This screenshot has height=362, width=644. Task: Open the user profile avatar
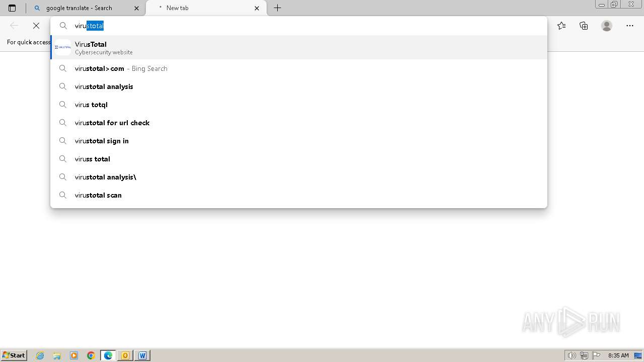click(607, 26)
